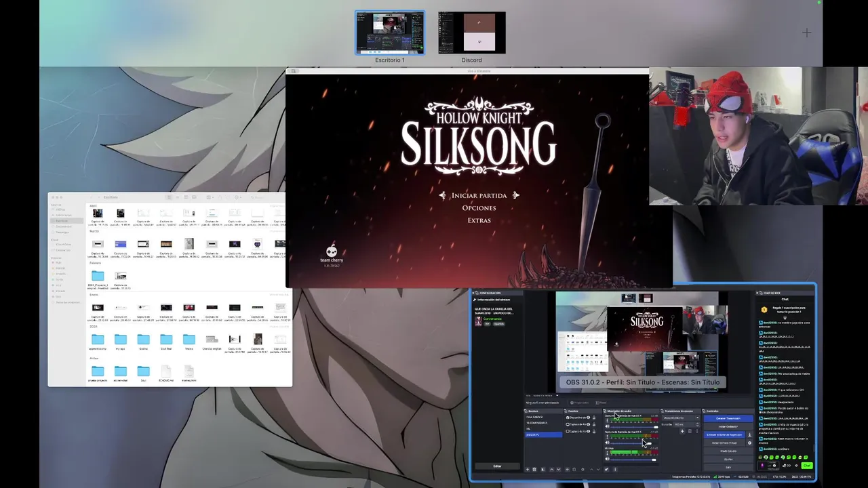Switch to Discord space thumbnail

tap(471, 33)
